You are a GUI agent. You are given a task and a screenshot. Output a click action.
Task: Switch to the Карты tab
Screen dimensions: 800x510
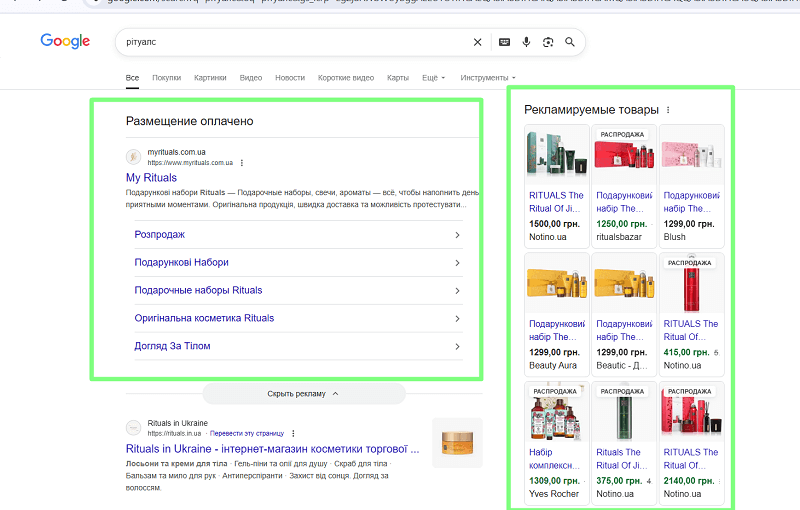coord(397,78)
